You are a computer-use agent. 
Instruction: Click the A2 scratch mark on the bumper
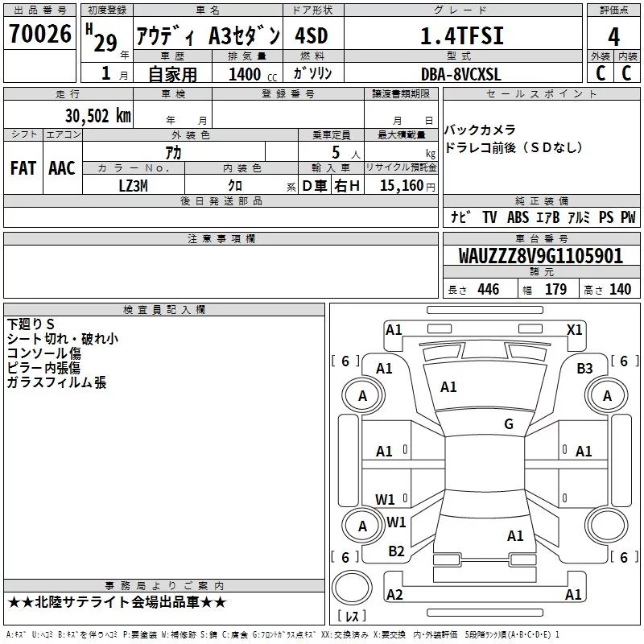pyautogui.click(x=394, y=594)
